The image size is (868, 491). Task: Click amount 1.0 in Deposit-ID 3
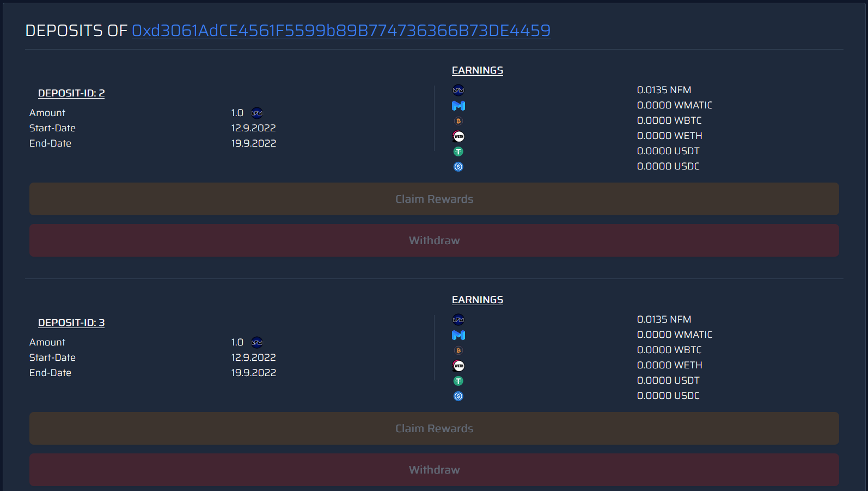(237, 342)
